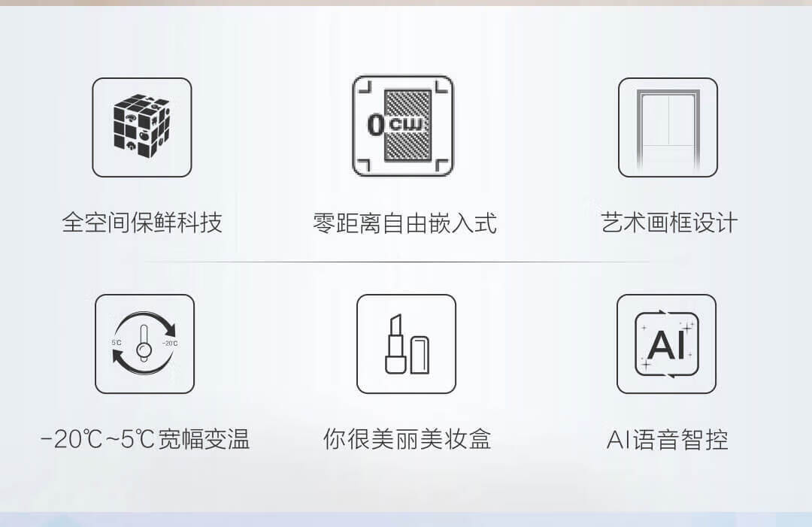Image resolution: width=812 pixels, height=527 pixels.
Task: Click the -20℃~5℃宽幅变温 caption
Action: point(146,439)
